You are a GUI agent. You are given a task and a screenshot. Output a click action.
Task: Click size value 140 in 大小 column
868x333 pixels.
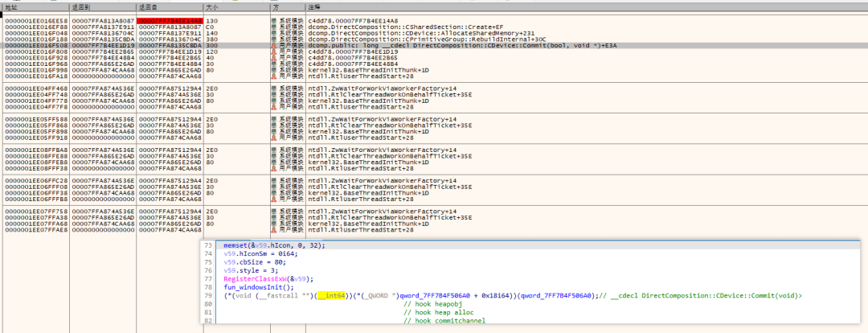point(211,33)
